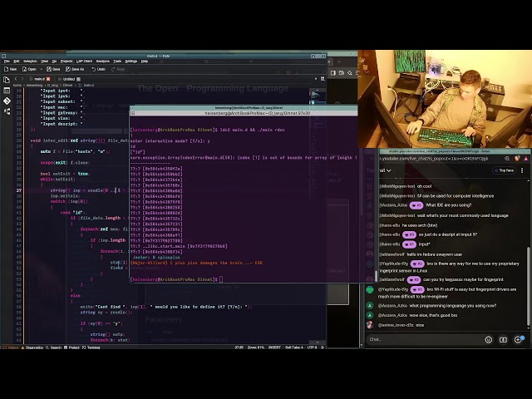The width and height of the screenshot is (532, 399).
Task: Click the Zoom 61% status entry
Action: pos(256,347)
